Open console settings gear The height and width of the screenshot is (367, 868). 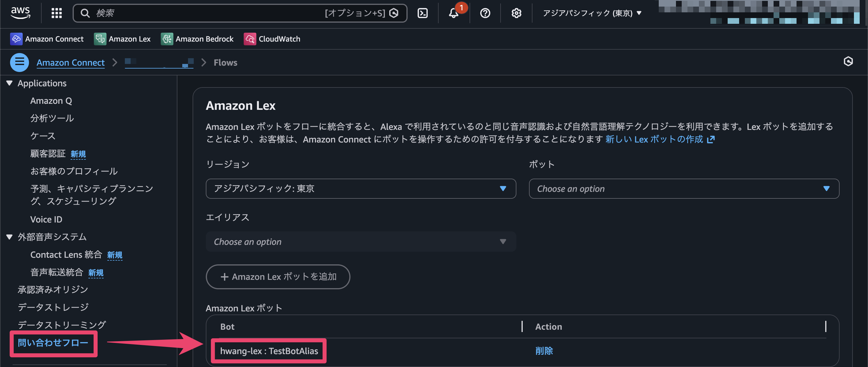tap(516, 13)
